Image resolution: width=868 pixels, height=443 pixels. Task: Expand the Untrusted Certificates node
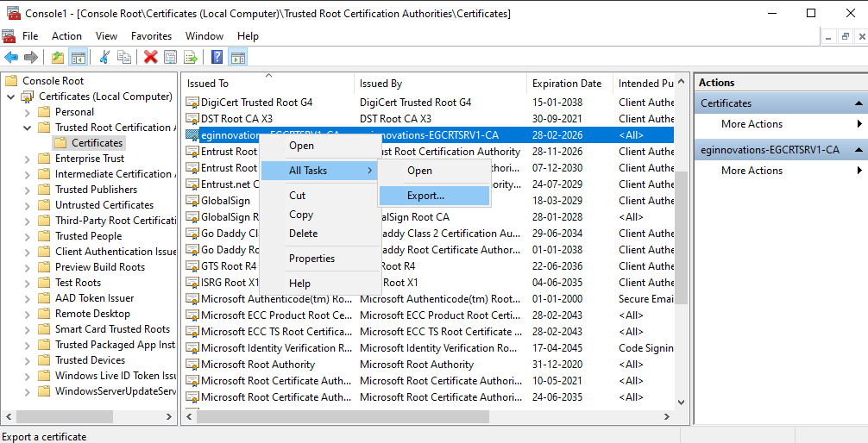28,205
